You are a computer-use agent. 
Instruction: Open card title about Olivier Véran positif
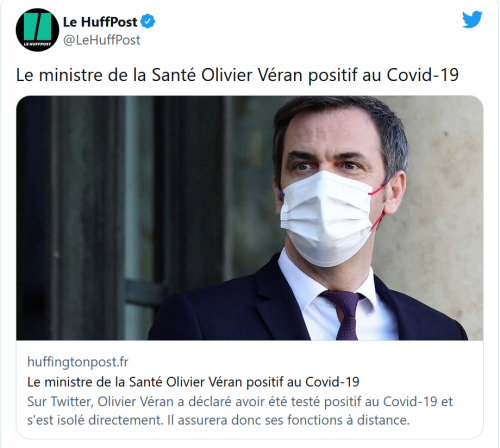(193, 382)
